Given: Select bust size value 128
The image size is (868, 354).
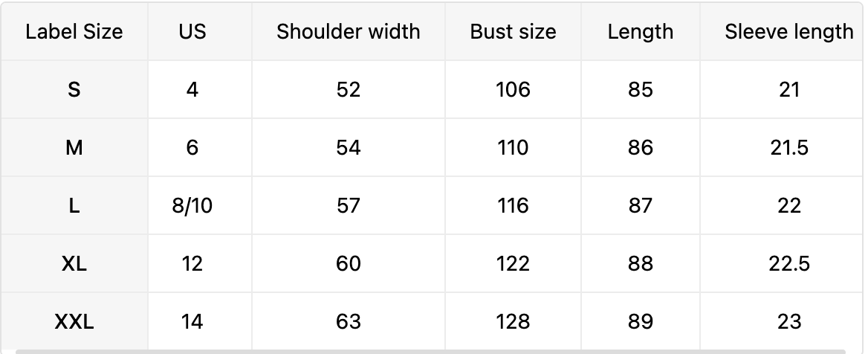Looking at the screenshot, I should [x=513, y=322].
